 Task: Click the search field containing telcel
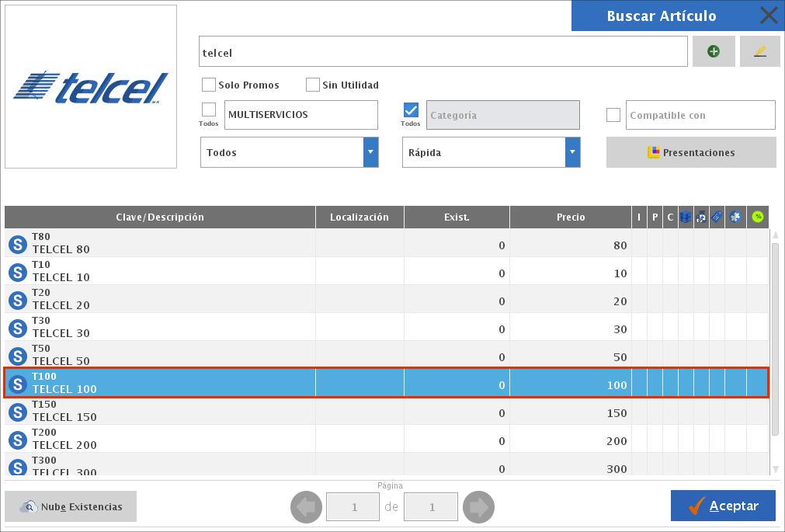tap(443, 52)
